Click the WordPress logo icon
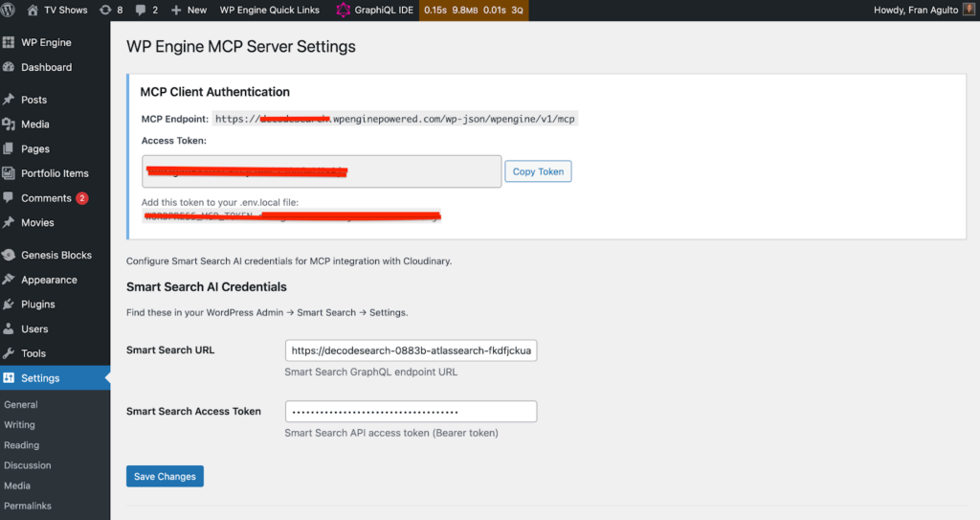The width and height of the screenshot is (980, 520). pos(10,10)
